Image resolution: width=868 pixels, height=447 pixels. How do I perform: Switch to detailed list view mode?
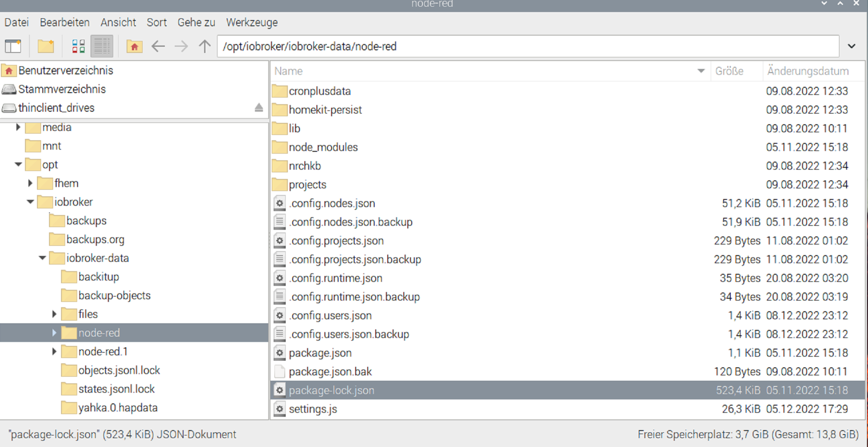[x=102, y=46]
